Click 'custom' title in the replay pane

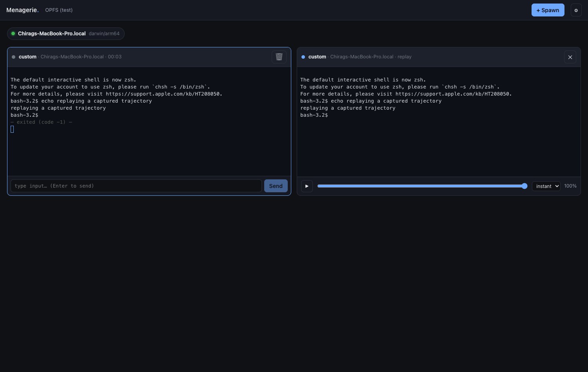tap(317, 57)
